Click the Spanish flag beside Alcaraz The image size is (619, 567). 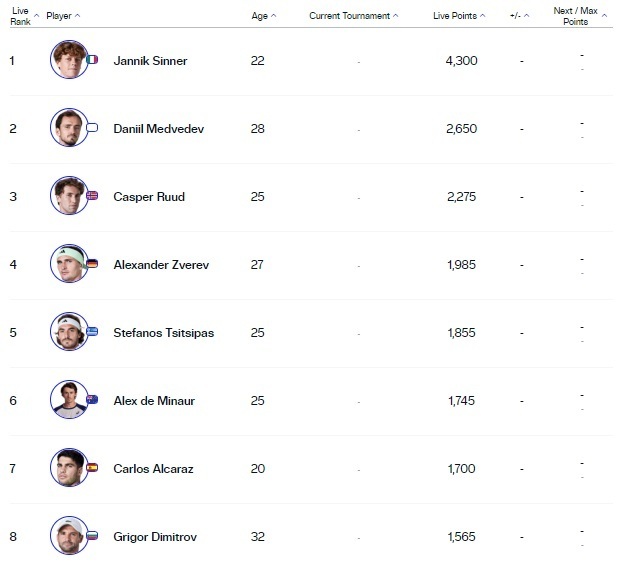(93, 468)
